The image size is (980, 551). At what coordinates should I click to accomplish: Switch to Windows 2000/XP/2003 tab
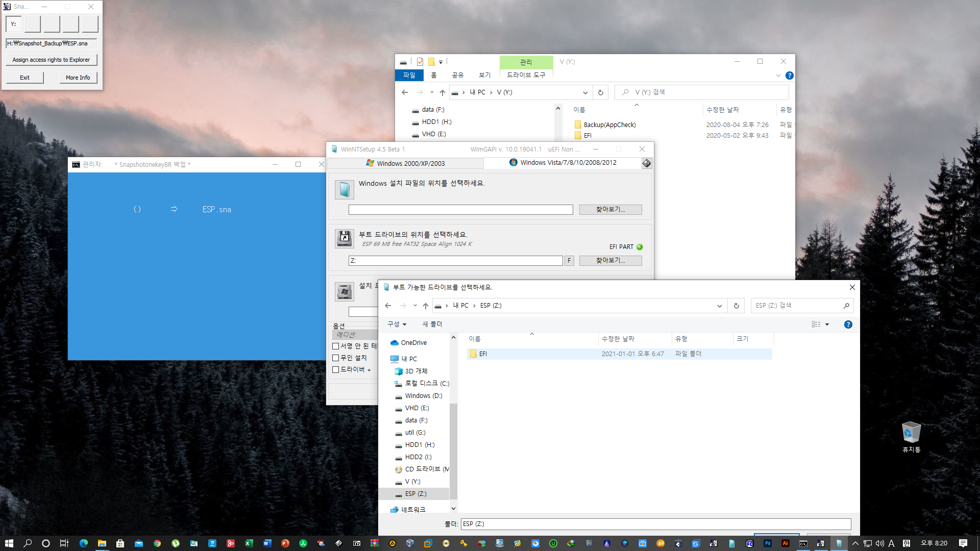[405, 163]
